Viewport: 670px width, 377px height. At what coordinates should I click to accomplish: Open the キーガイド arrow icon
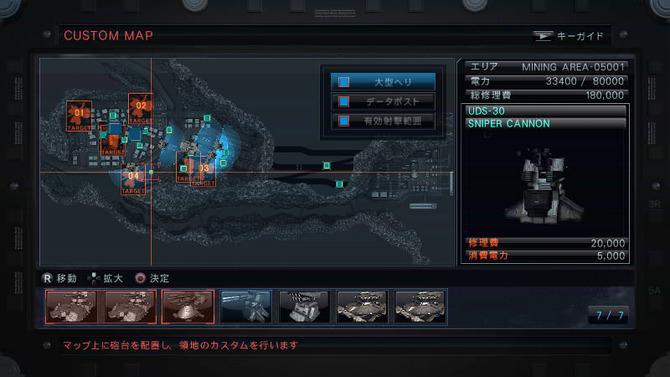[x=543, y=36]
